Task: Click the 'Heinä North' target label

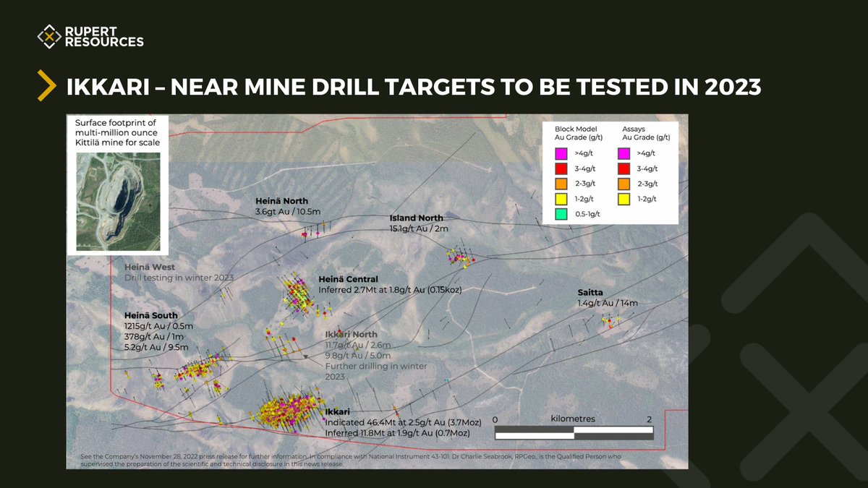Action: pyautogui.click(x=281, y=201)
